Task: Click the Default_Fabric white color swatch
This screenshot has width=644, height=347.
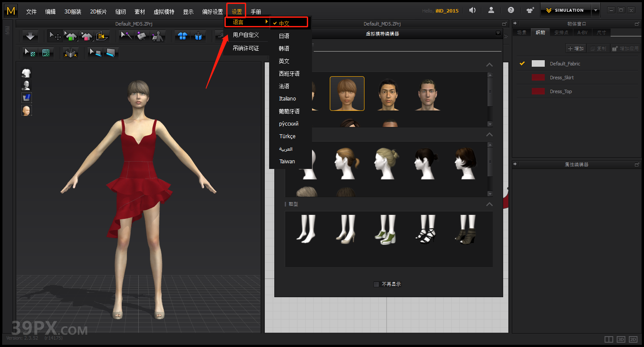Action: coord(538,63)
